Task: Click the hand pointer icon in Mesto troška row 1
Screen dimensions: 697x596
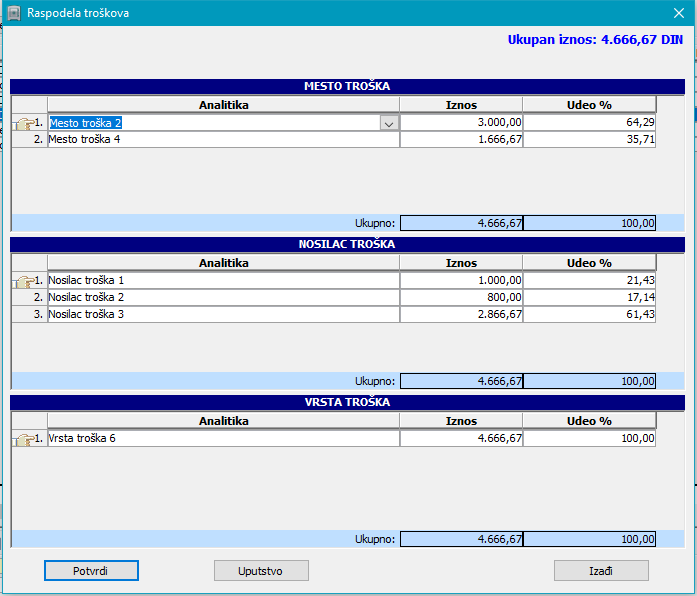Action: 24,124
